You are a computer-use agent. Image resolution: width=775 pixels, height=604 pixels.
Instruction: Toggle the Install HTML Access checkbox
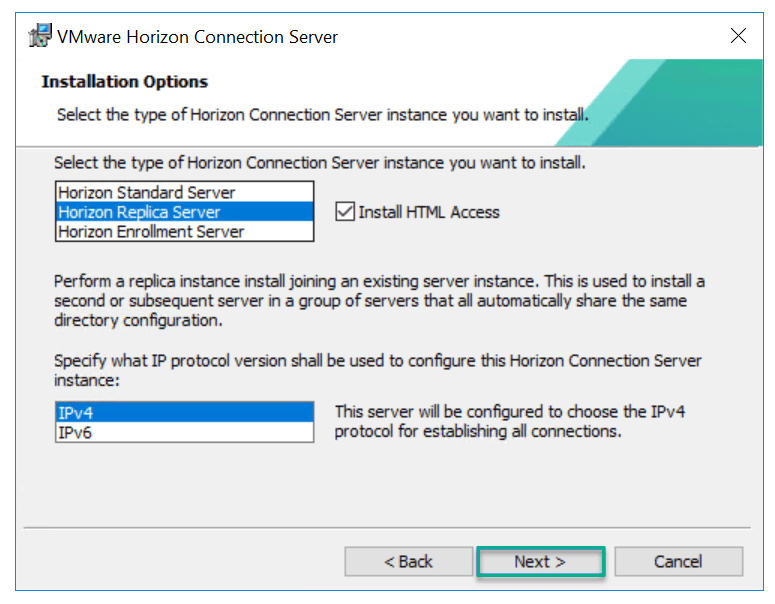[x=345, y=212]
